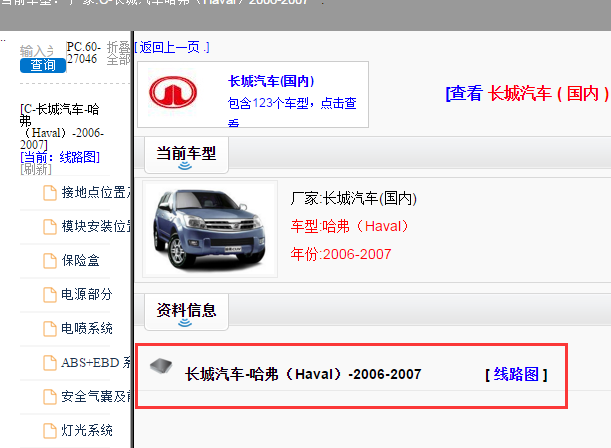611x448 pixels.
Task: Open the 电喷系统 tree item
Action: 87,328
